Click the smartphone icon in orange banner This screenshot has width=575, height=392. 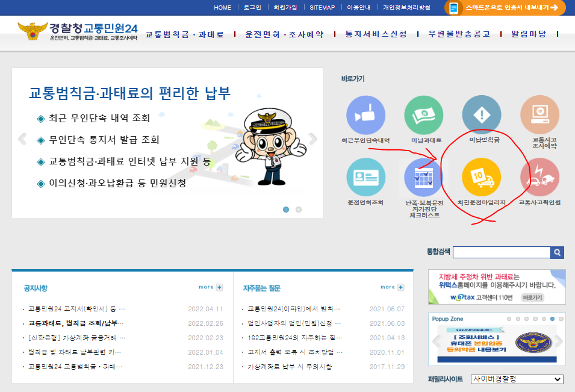coord(453,8)
